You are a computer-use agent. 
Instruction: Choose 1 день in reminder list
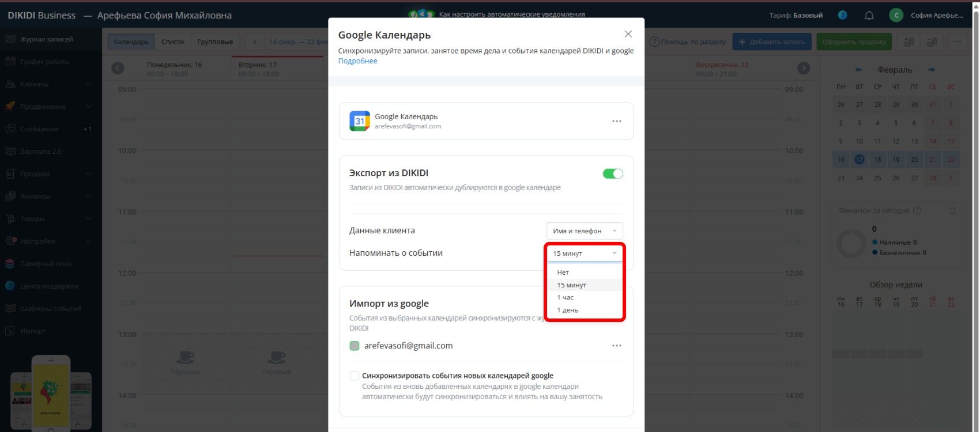(x=568, y=310)
